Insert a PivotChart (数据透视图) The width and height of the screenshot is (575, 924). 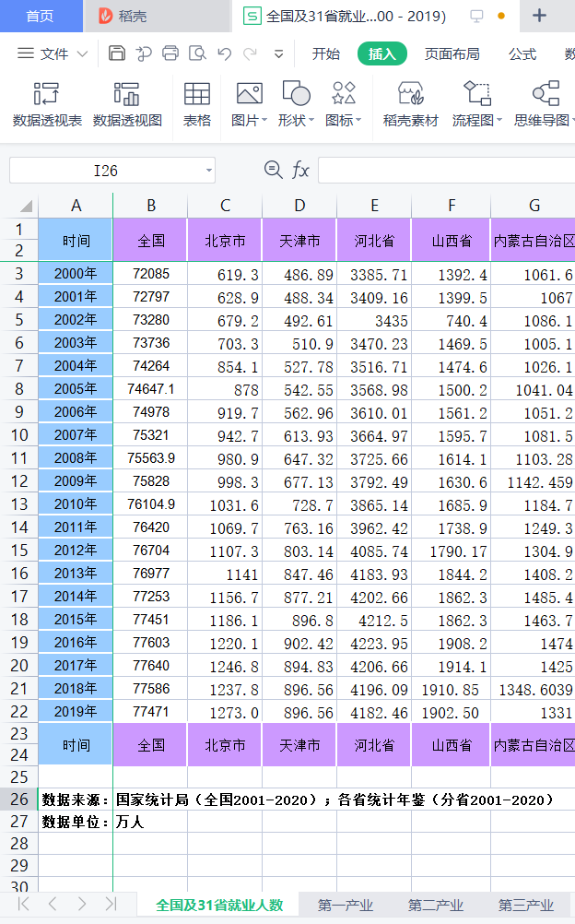[127, 105]
